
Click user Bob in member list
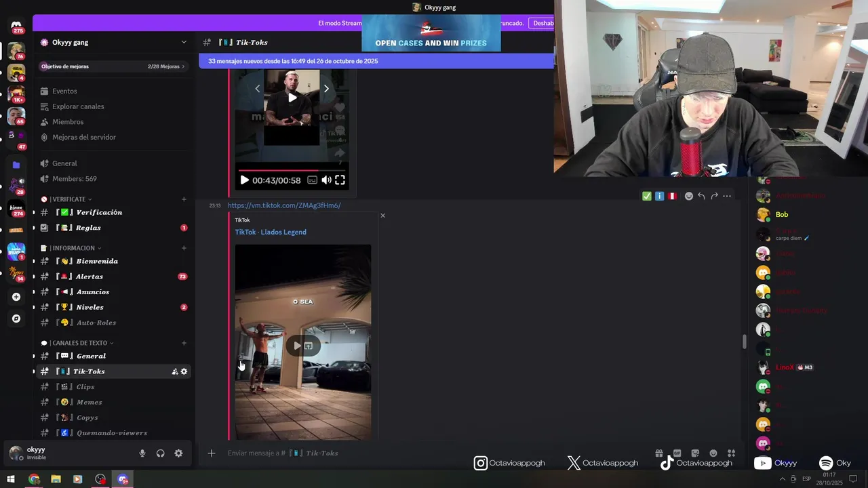click(782, 214)
